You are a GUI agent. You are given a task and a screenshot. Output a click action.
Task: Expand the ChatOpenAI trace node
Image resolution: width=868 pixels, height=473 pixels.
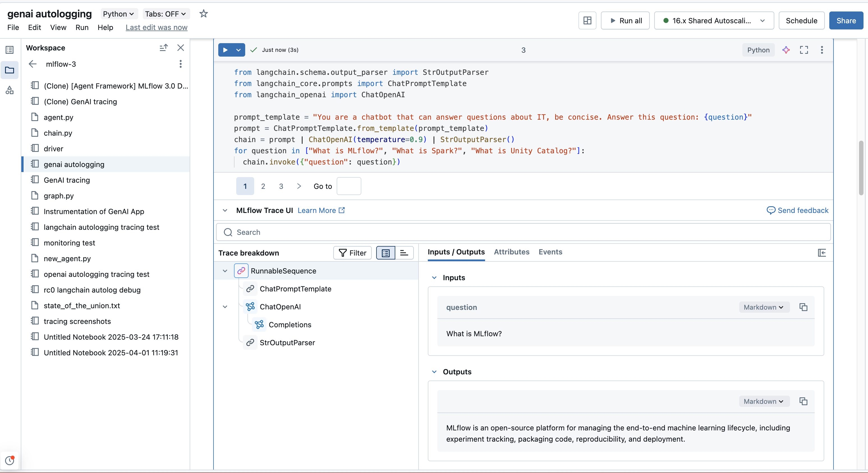click(x=225, y=307)
